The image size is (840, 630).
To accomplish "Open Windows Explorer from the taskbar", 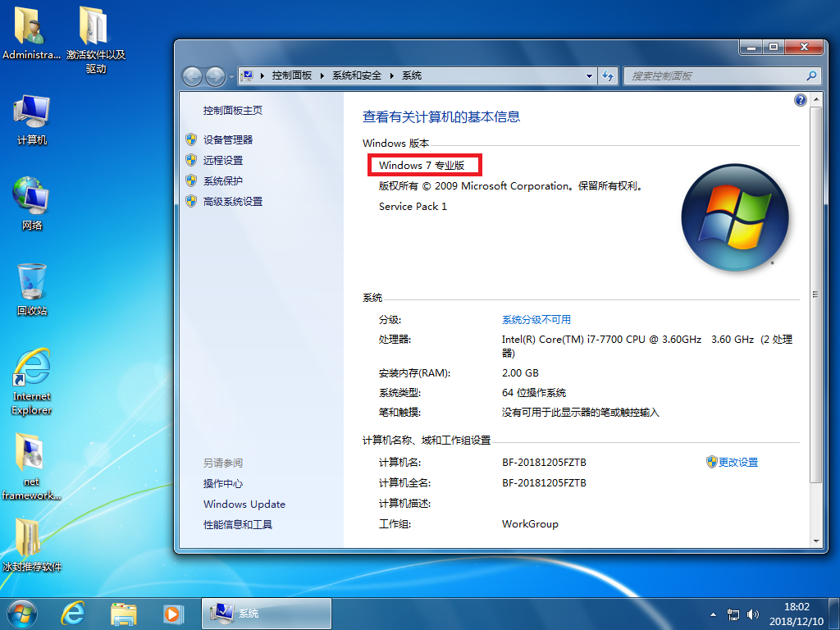I will tap(123, 614).
